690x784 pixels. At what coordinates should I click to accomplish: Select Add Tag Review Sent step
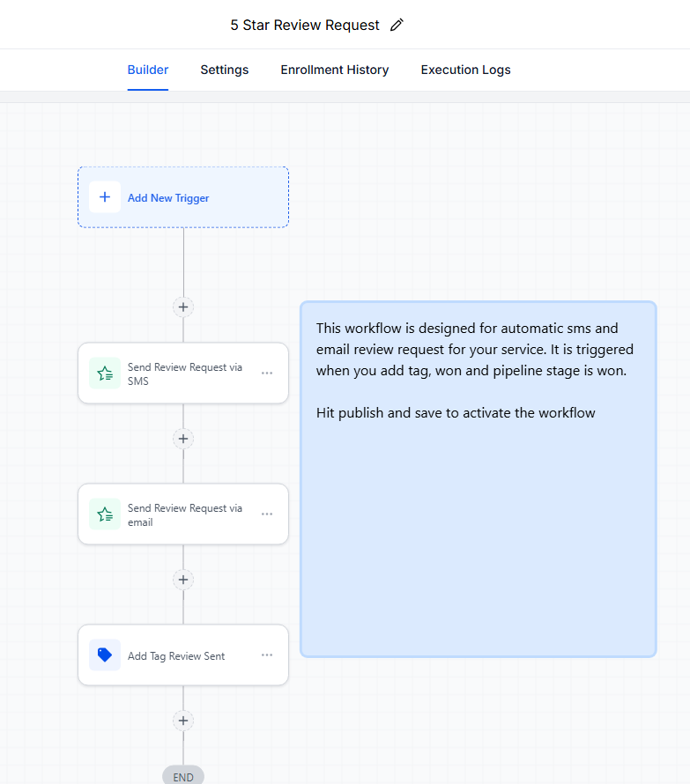183,655
